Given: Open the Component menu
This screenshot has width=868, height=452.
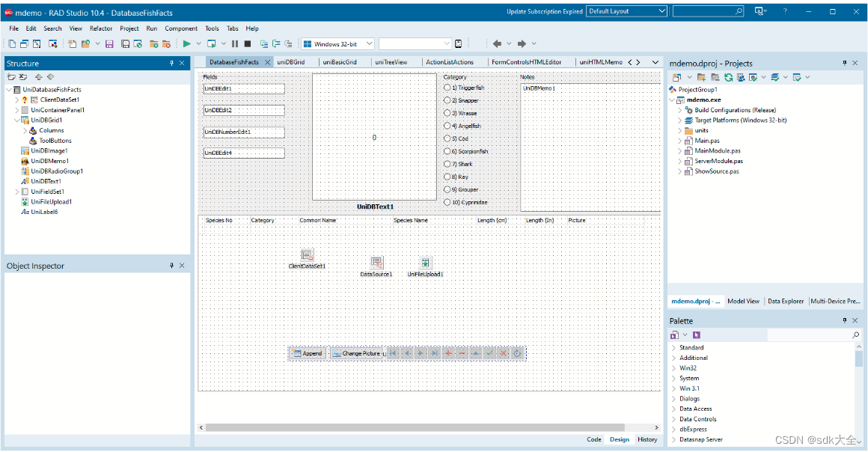Looking at the screenshot, I should 181,28.
